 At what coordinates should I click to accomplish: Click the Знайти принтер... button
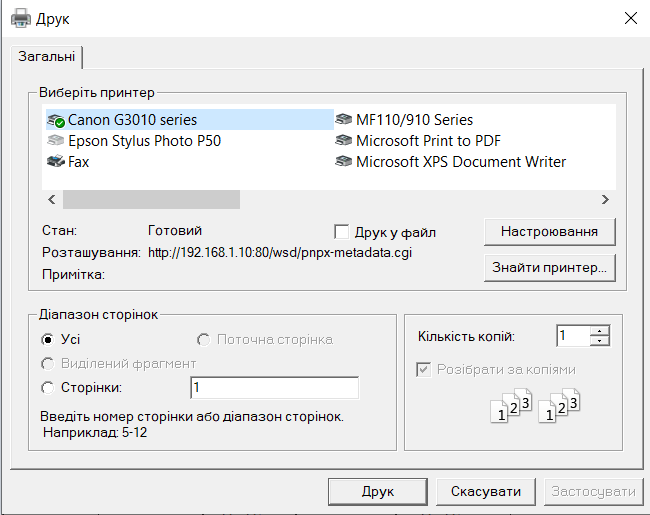click(x=549, y=267)
